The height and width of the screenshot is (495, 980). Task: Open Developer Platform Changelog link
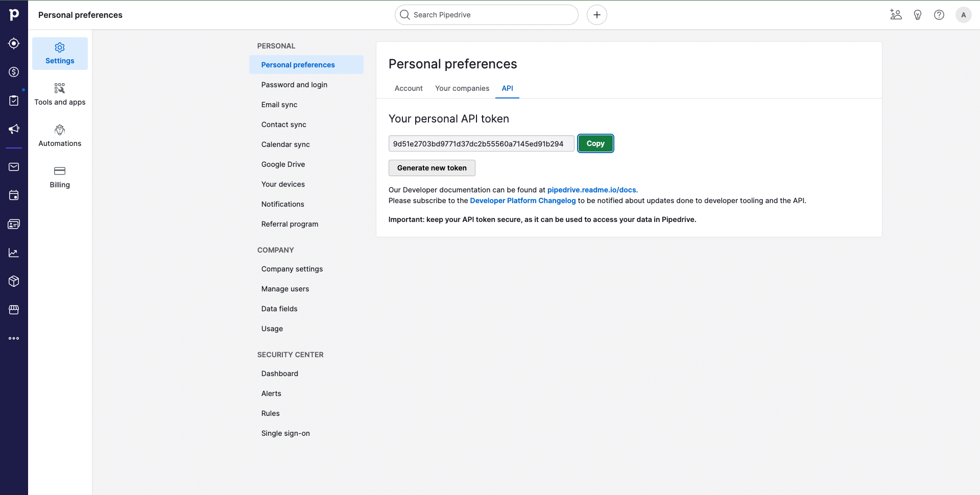522,201
